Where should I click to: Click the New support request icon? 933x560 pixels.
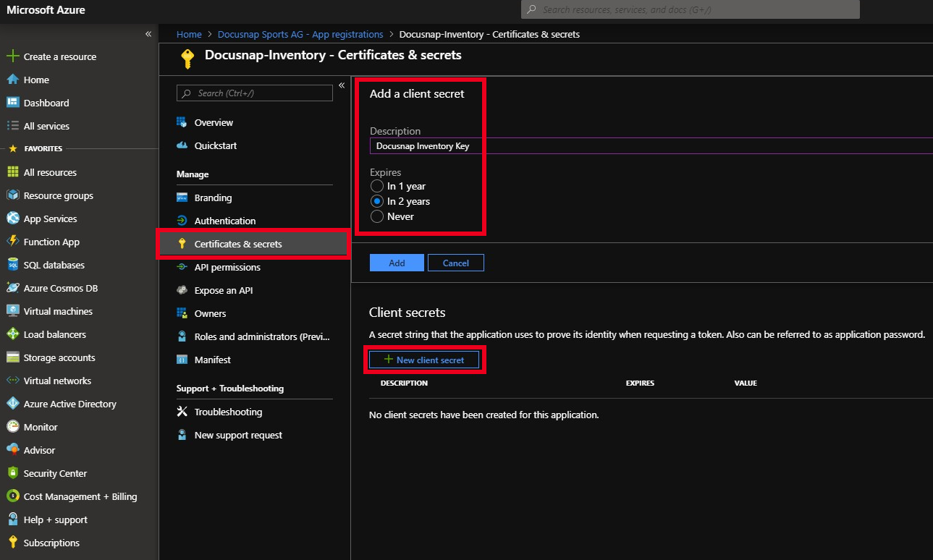[182, 435]
